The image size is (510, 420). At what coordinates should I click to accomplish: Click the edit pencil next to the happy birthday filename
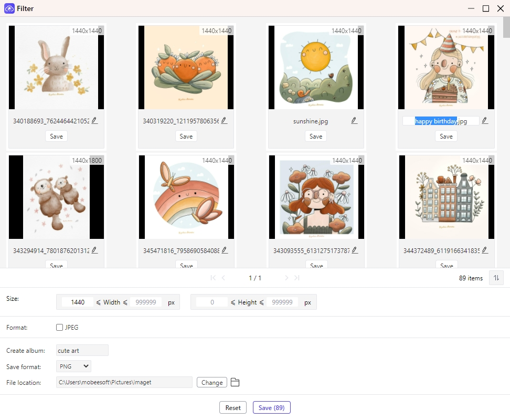coord(485,121)
